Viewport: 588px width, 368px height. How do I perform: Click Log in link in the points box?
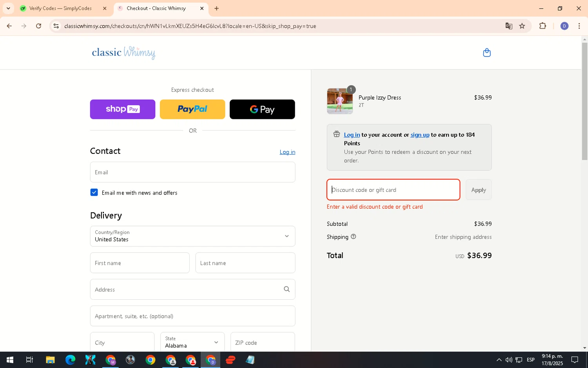pos(352,135)
